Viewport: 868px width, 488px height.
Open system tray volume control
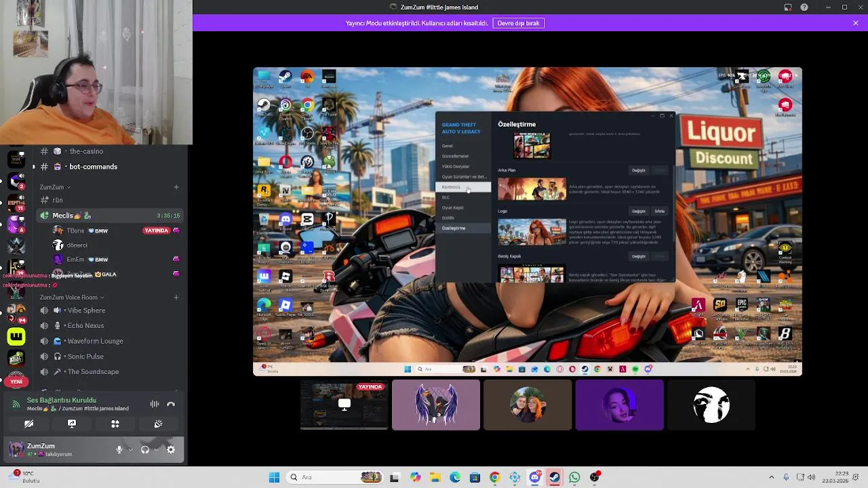(x=812, y=477)
